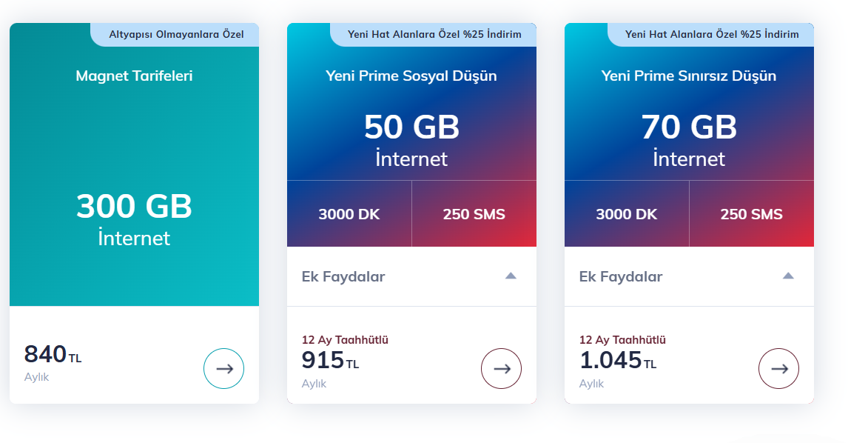Click arrow button on 1.045 TL plan
The height and width of the screenshot is (443, 868).
(x=778, y=368)
